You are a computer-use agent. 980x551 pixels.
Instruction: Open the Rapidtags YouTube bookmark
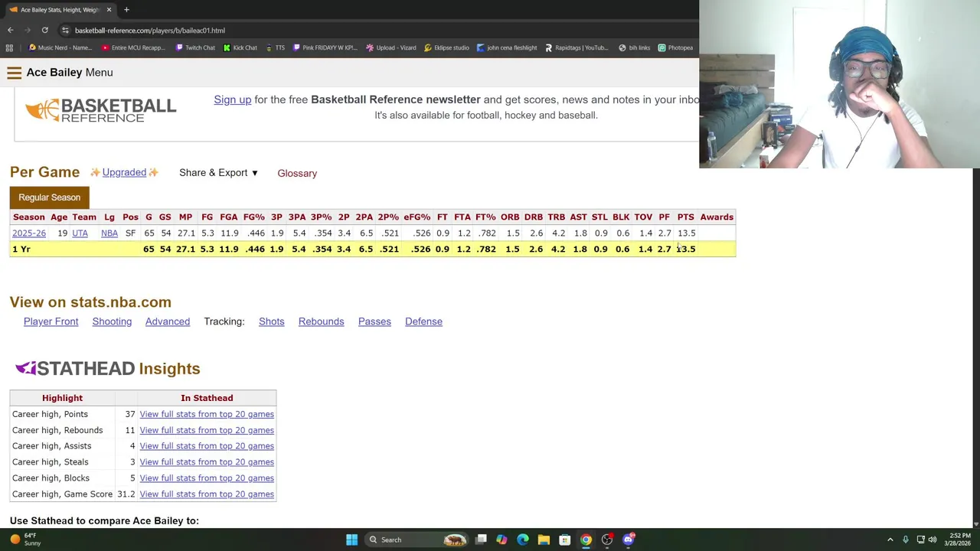(x=576, y=47)
